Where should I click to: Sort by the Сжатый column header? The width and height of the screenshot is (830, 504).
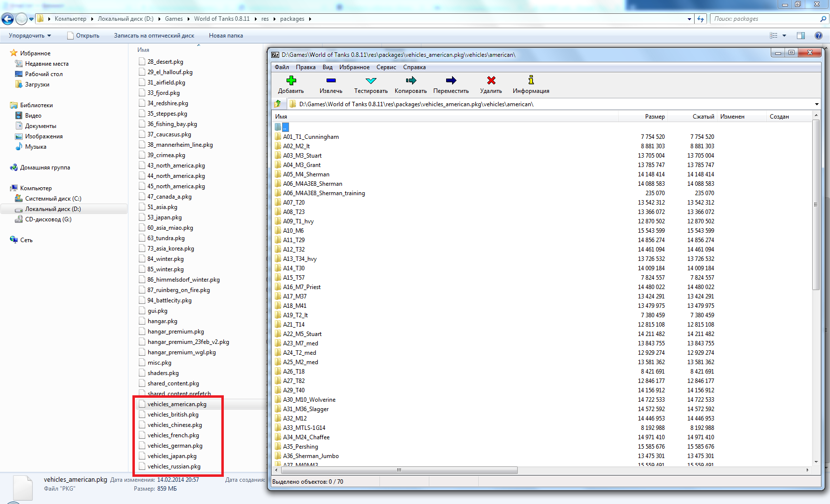coord(693,117)
